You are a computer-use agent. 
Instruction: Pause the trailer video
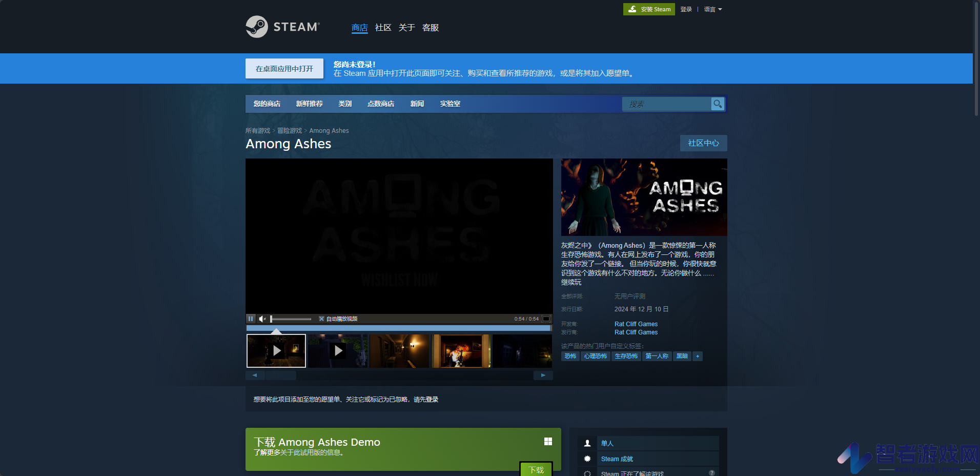251,319
